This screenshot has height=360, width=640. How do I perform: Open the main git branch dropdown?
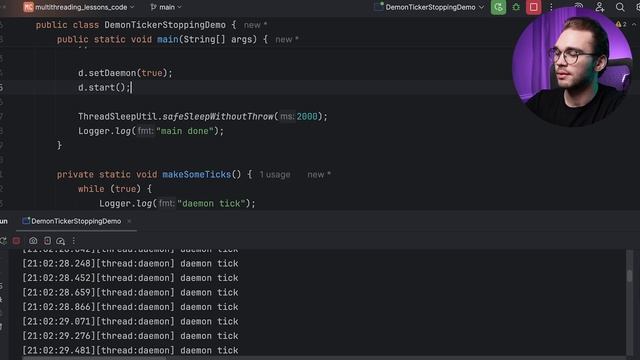point(166,7)
